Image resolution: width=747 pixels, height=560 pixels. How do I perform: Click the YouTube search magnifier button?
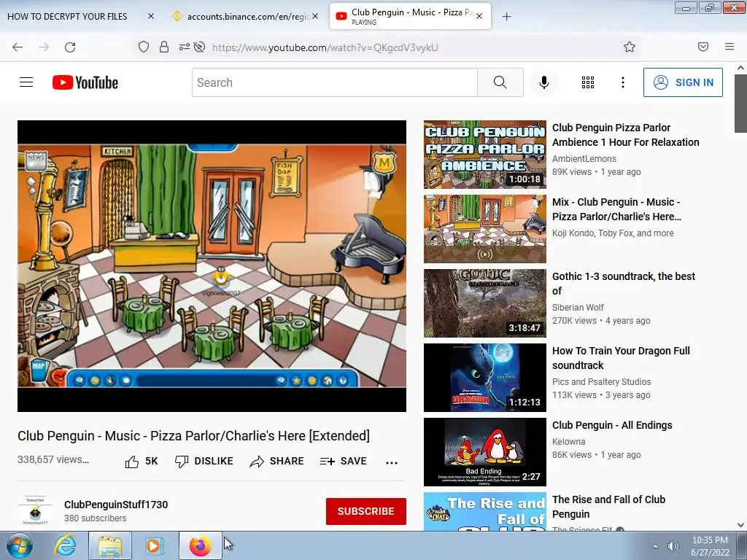point(500,82)
